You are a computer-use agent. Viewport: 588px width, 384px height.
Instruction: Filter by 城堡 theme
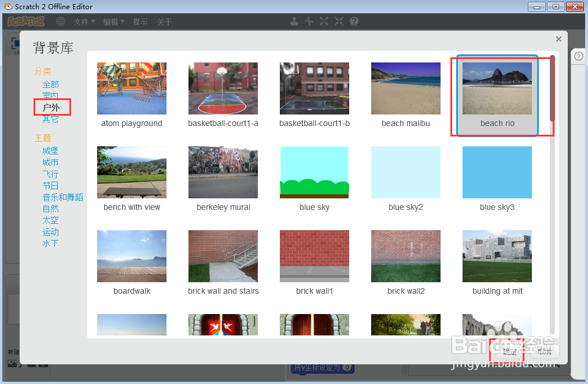pos(51,151)
